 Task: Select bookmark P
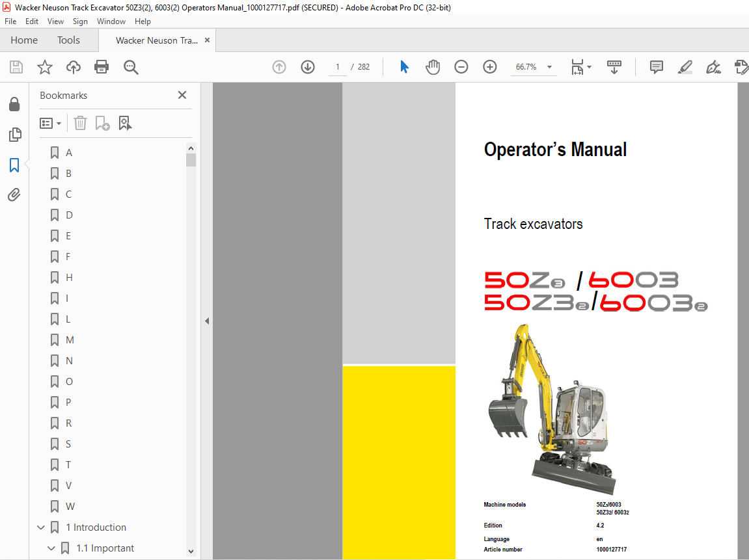tap(68, 403)
